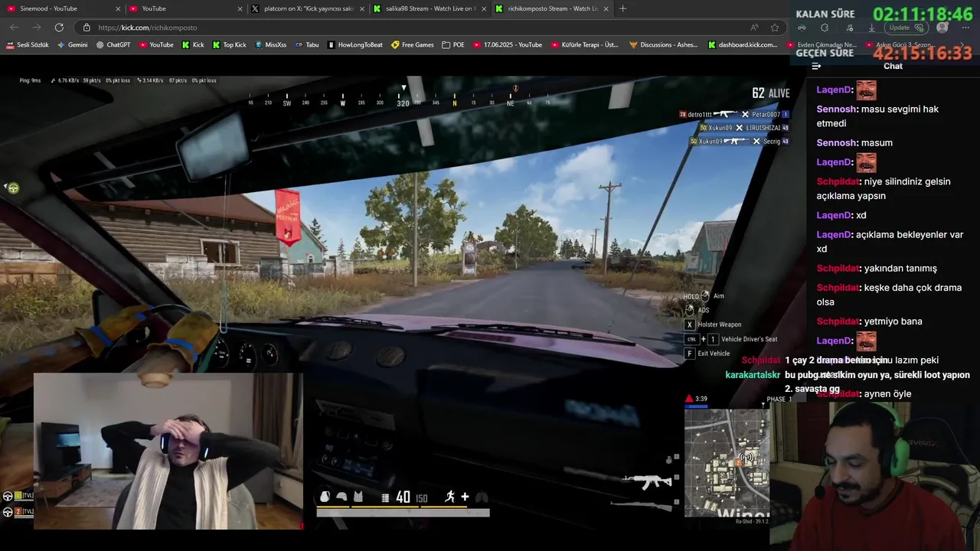
Task: Open the Kick bookmark
Action: pyautogui.click(x=193, y=45)
